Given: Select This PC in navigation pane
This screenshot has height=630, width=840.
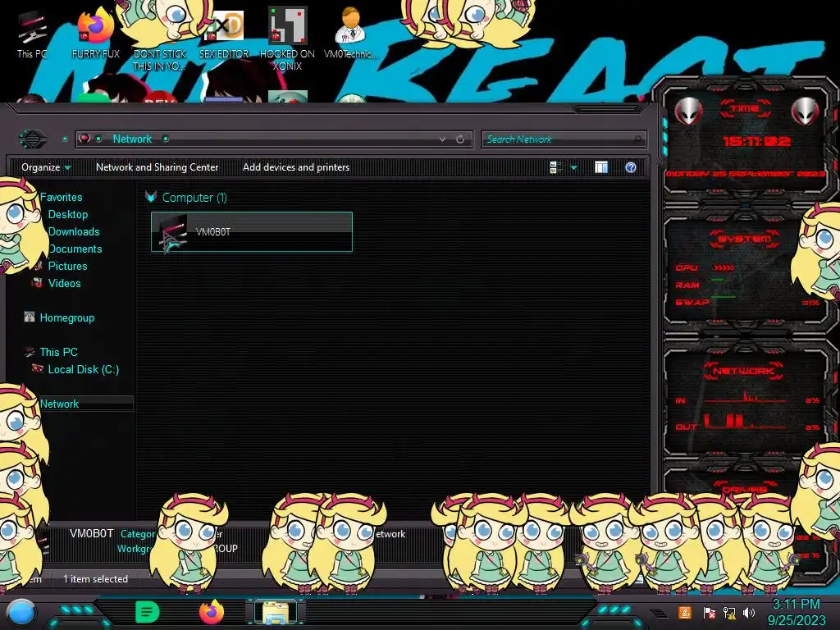Looking at the screenshot, I should coord(59,352).
